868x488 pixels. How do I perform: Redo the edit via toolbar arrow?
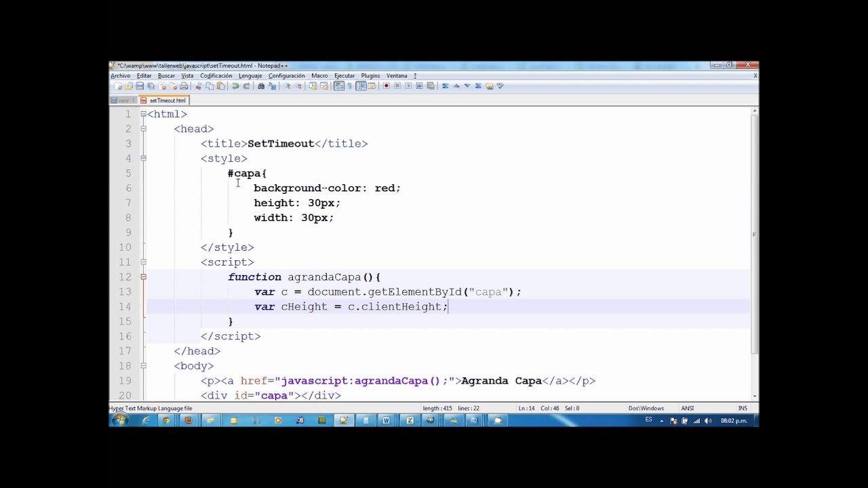(x=246, y=86)
